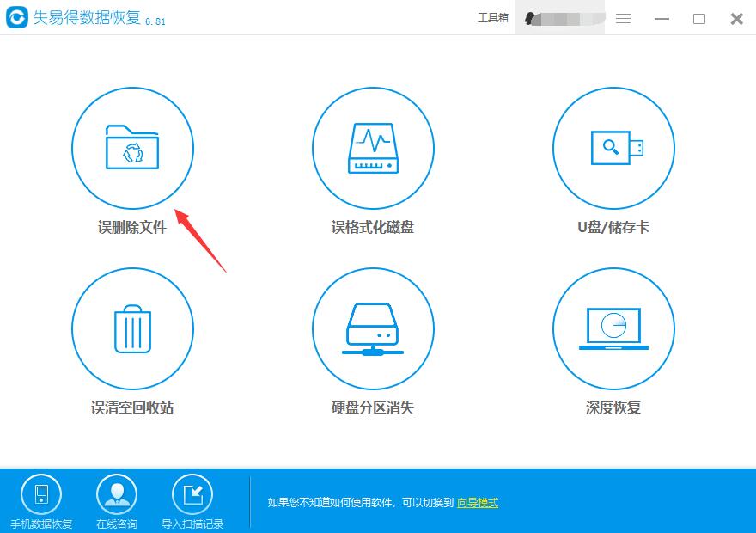Open the 误删除文件 (deleted files) recovery mode
Viewport: 756px width, 533px height.
(x=133, y=148)
